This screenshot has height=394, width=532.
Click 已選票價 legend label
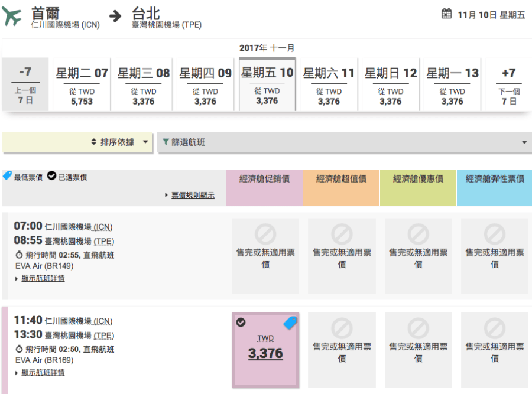coord(73,177)
